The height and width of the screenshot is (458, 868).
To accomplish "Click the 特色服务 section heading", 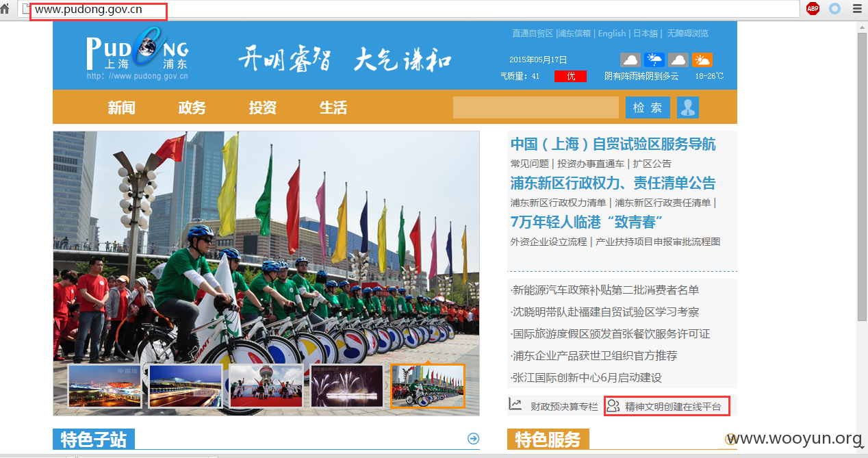I will [548, 439].
